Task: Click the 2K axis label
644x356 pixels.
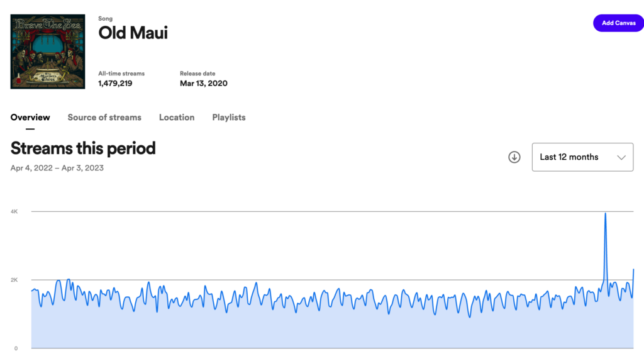Action: point(14,280)
